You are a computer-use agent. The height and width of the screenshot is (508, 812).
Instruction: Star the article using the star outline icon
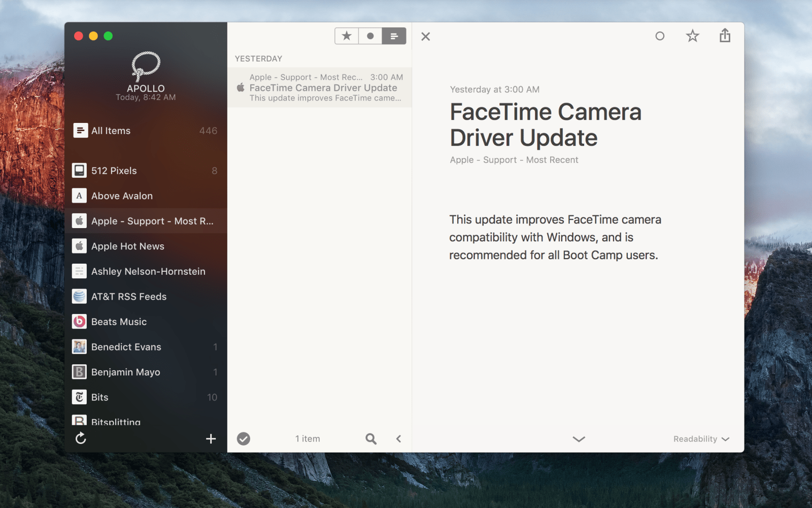click(692, 36)
